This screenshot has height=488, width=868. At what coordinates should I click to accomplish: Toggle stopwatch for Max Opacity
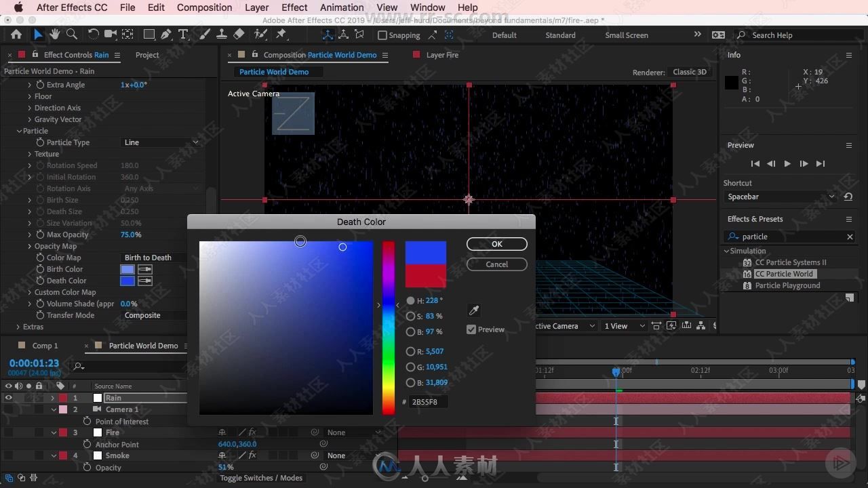point(40,235)
